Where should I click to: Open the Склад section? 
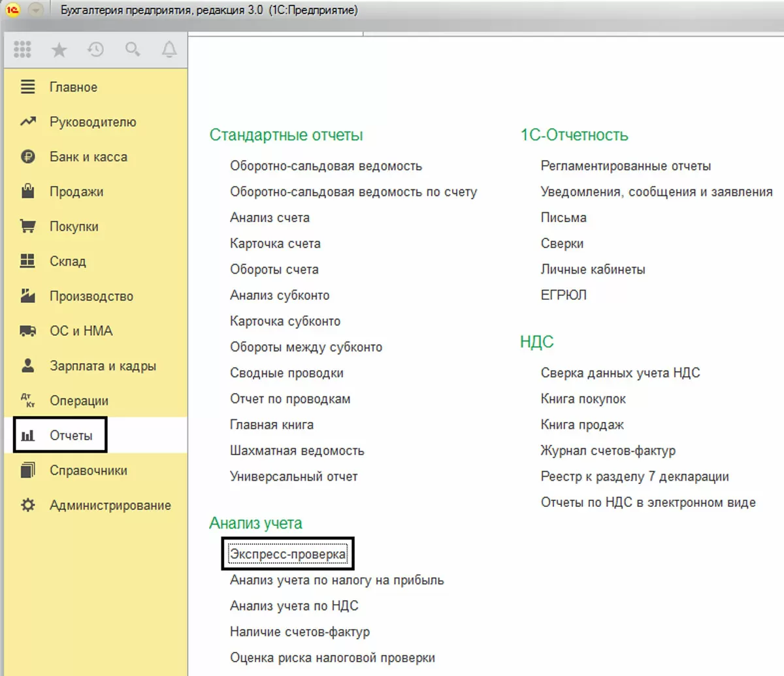(67, 261)
